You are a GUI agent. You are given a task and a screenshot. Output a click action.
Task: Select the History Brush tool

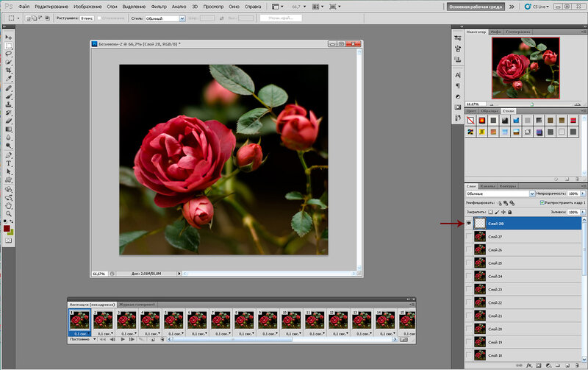[8, 113]
